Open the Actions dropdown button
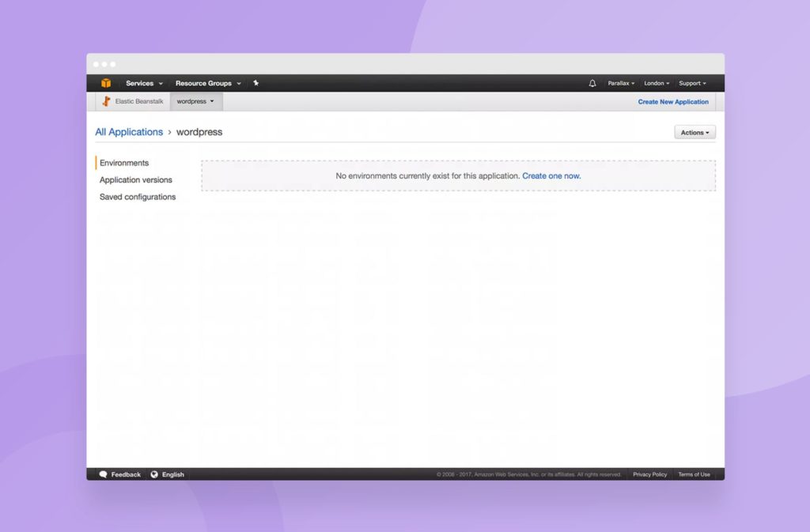Image resolution: width=810 pixels, height=532 pixels. pyautogui.click(x=695, y=133)
